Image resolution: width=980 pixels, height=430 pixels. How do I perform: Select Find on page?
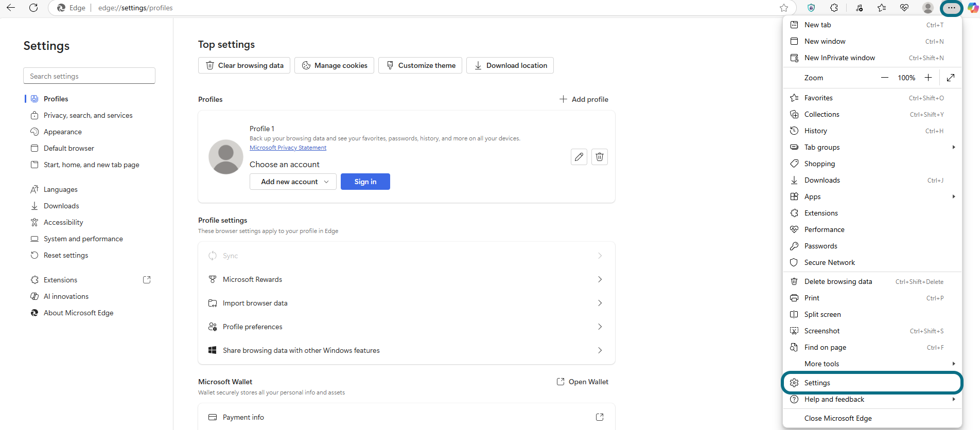click(x=872, y=347)
